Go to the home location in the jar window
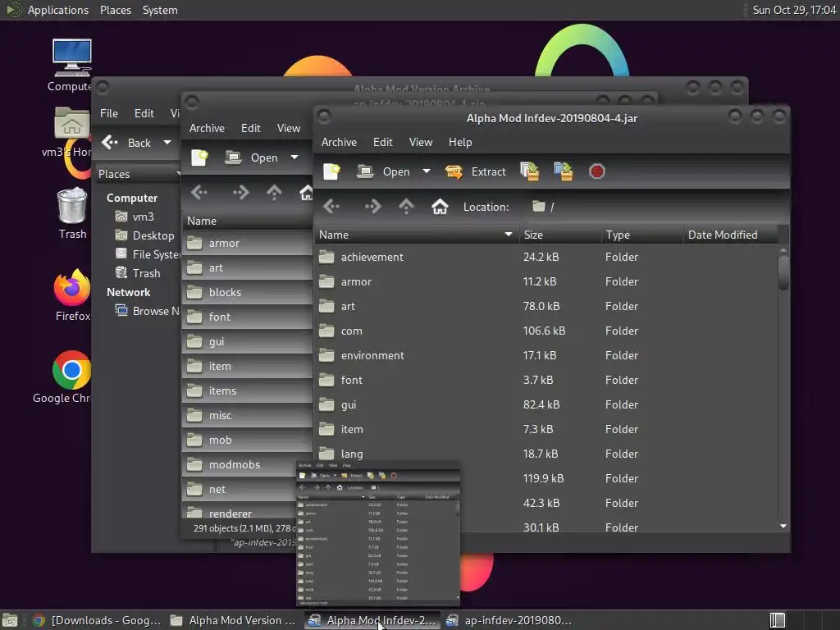 click(x=440, y=206)
